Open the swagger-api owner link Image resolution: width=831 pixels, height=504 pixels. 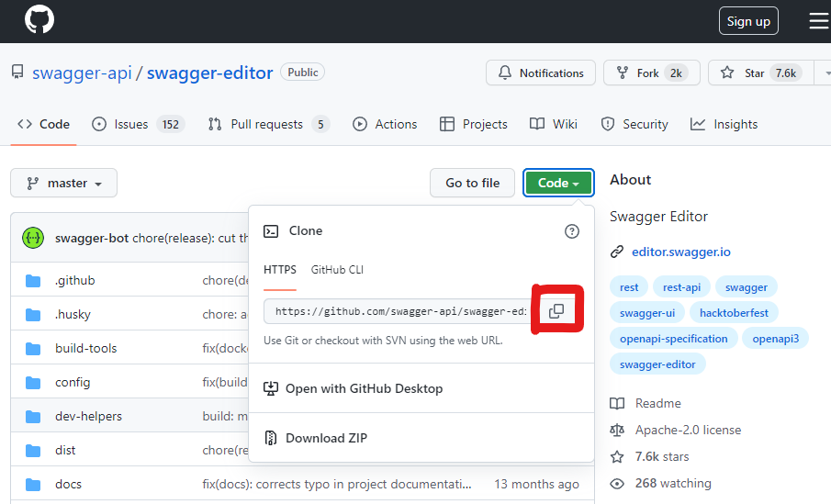point(82,73)
